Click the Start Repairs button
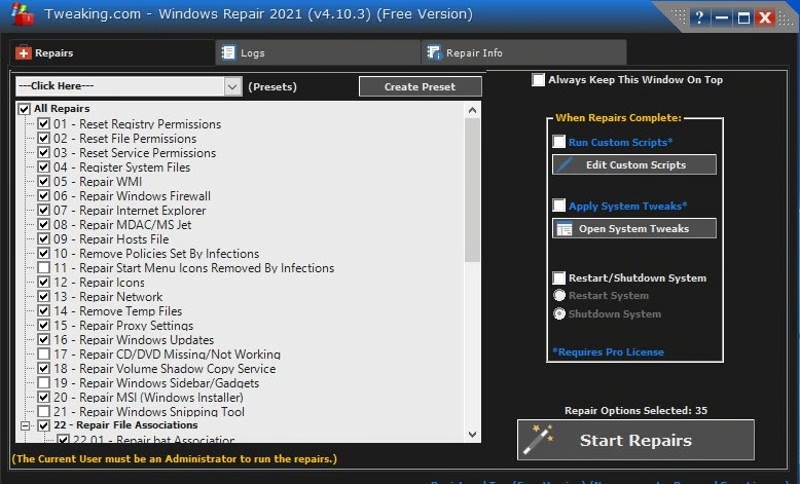The width and height of the screenshot is (800, 484). tap(636, 440)
